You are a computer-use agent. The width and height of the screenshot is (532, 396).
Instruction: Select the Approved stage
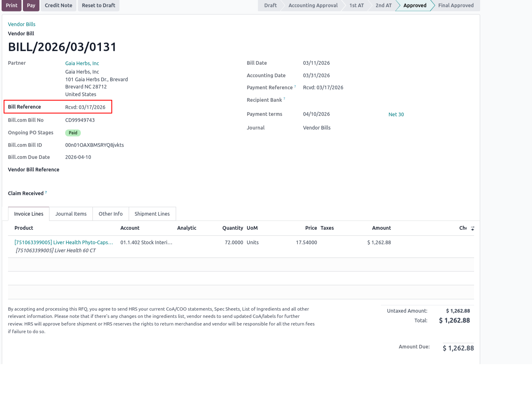tap(415, 5)
